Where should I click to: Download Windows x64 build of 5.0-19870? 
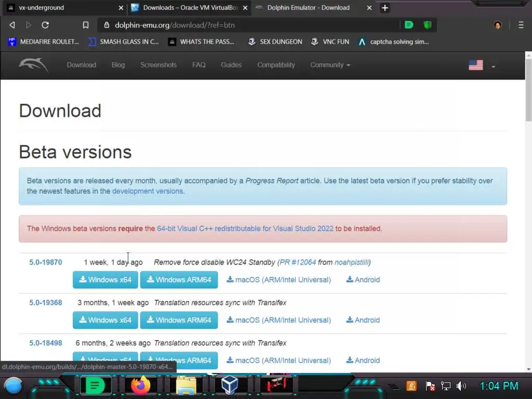(105, 280)
